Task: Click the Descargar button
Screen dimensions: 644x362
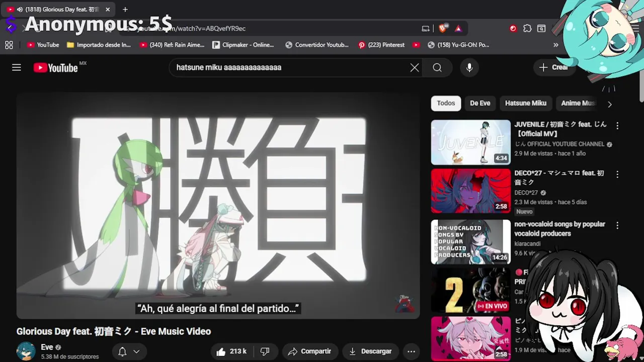Action: coord(370,351)
